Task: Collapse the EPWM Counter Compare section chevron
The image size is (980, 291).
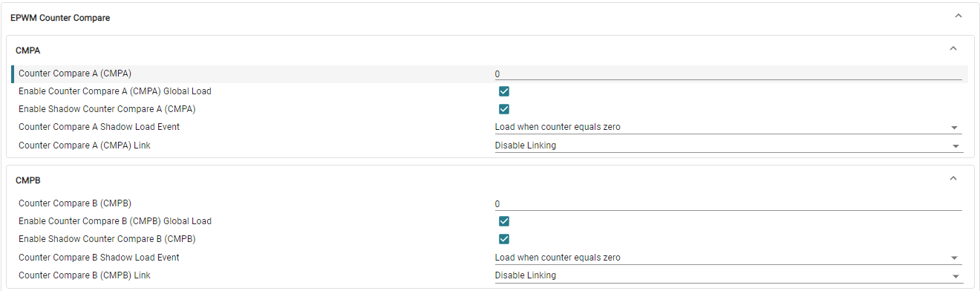Action: tap(958, 16)
